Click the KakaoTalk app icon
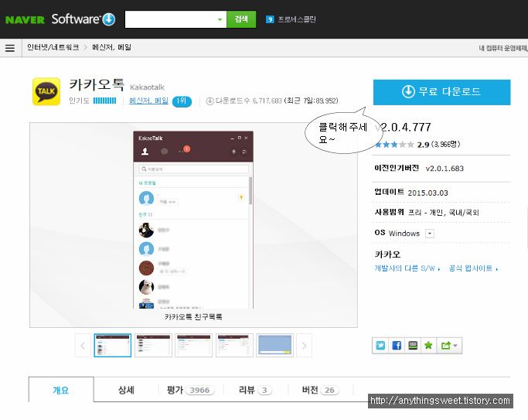 (x=46, y=91)
